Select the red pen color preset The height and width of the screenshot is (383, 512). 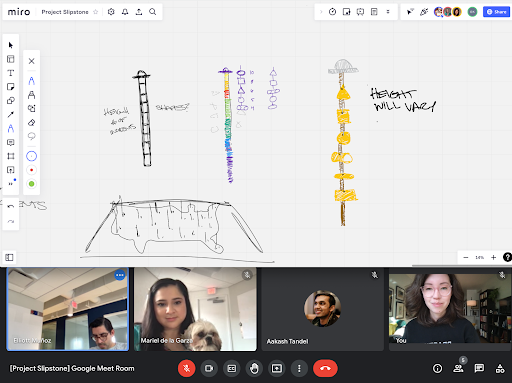(32, 170)
